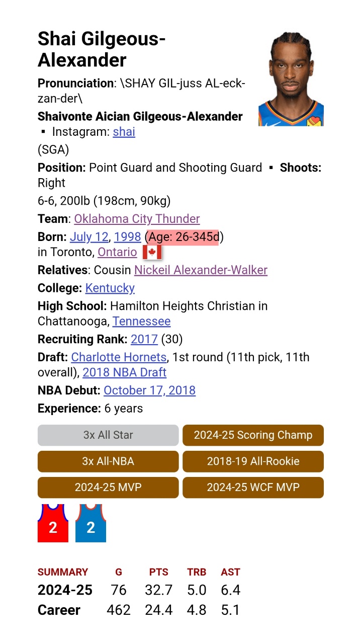Click the Tennessee link
The image size is (361, 644).
click(141, 321)
